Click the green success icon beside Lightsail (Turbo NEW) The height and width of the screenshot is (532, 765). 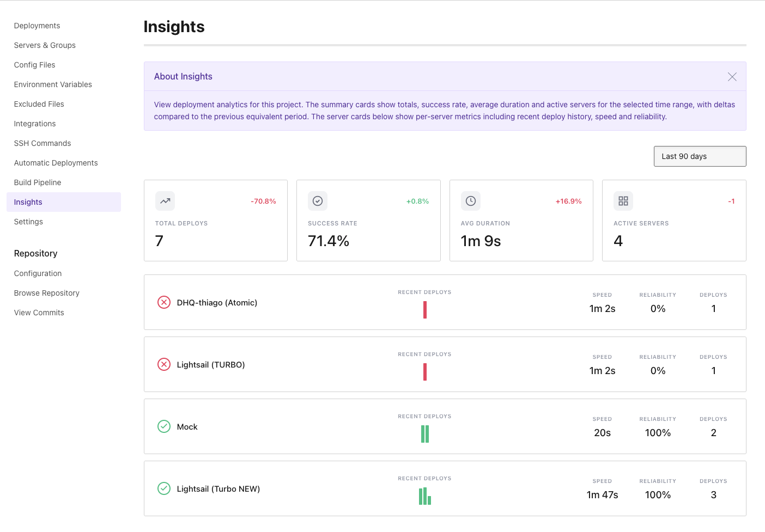tap(164, 488)
